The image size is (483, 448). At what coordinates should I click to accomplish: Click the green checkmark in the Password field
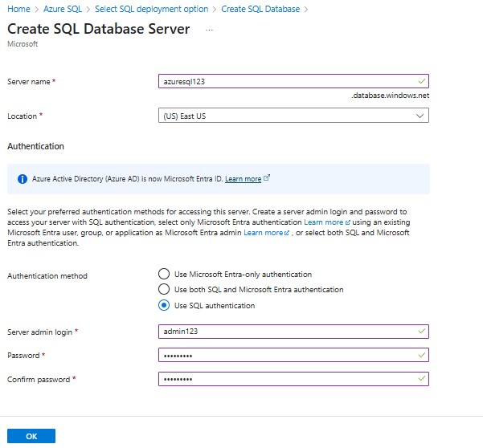(421, 355)
